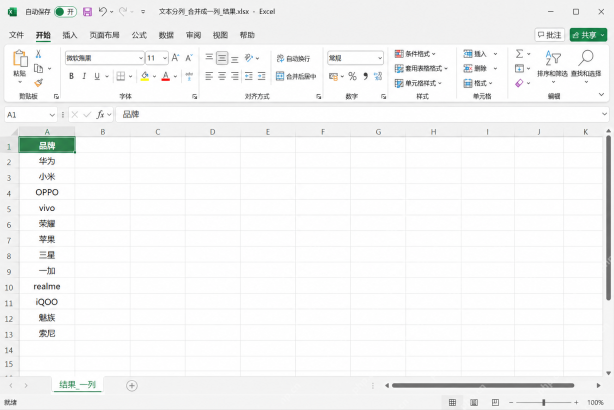
Task: Click the Paste clipboard icon
Action: tap(20, 59)
